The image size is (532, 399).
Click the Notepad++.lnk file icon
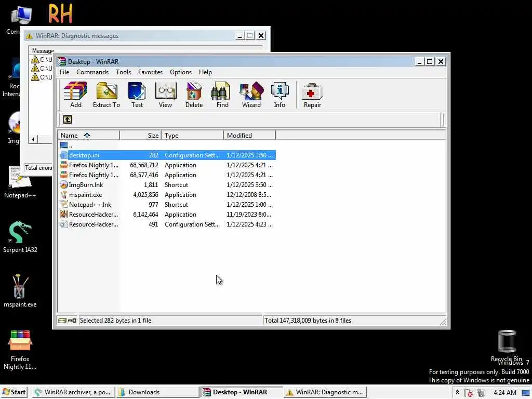click(63, 204)
